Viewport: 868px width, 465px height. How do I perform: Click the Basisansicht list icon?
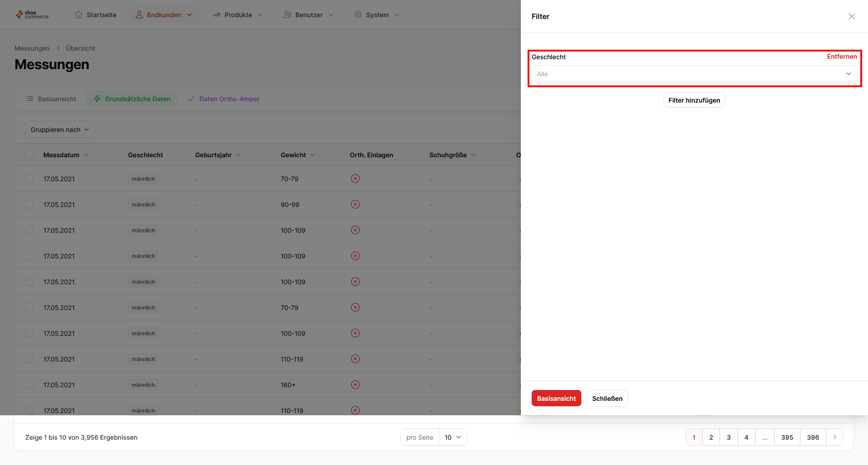(x=30, y=99)
